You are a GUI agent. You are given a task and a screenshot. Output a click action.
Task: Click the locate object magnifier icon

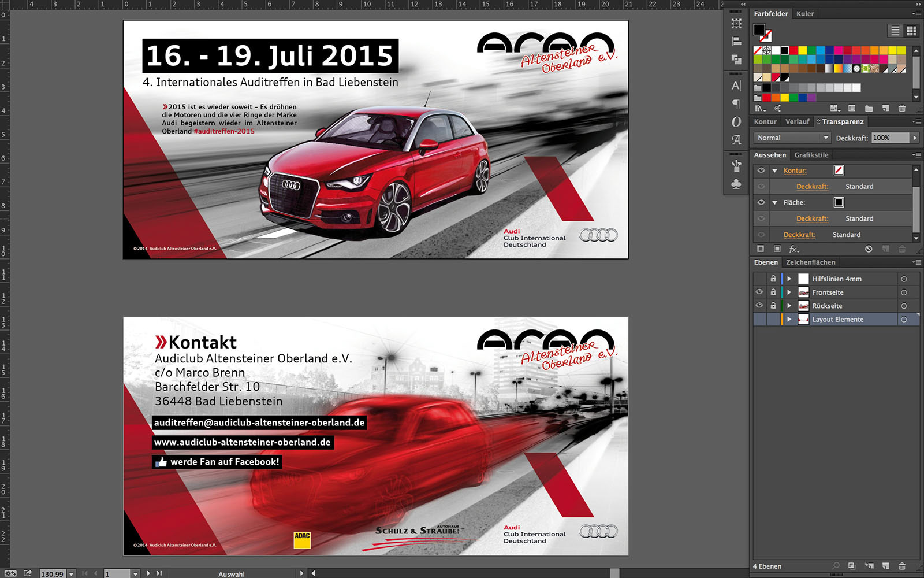(836, 566)
